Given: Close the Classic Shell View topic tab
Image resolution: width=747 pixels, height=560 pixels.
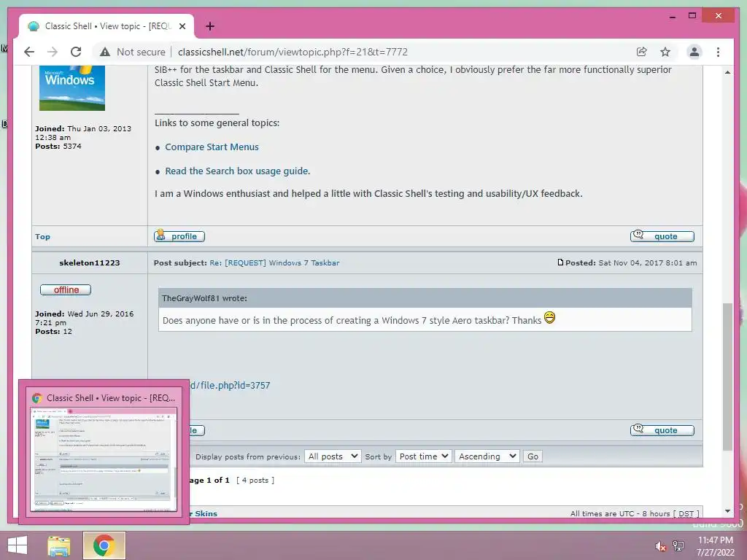Looking at the screenshot, I should [x=182, y=26].
